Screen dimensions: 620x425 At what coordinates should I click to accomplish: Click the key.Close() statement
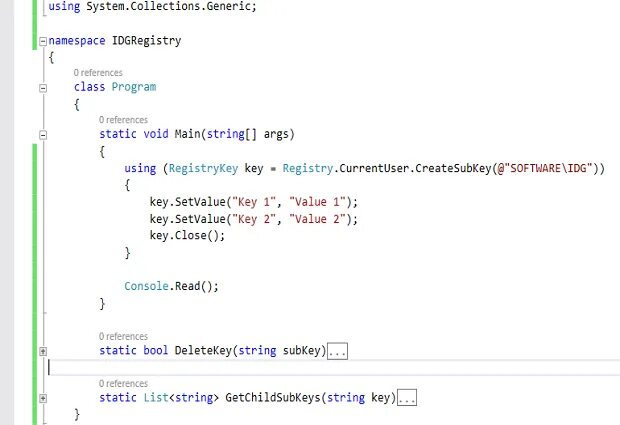(x=187, y=236)
